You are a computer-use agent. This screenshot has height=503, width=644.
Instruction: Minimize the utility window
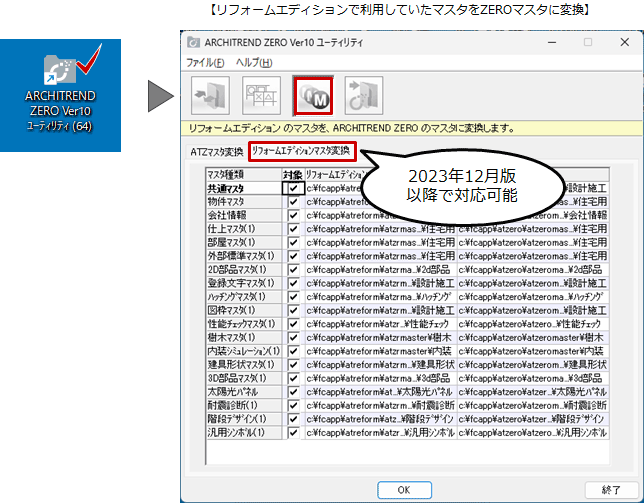tap(552, 42)
